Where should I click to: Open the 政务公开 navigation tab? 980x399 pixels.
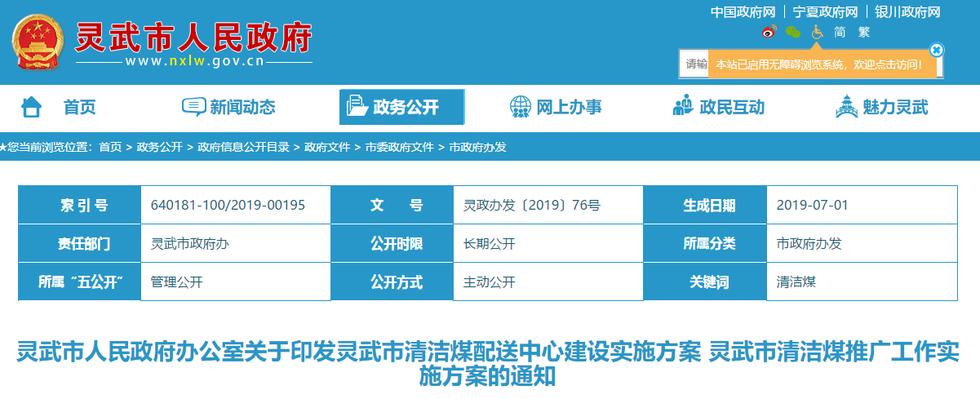pos(401,107)
